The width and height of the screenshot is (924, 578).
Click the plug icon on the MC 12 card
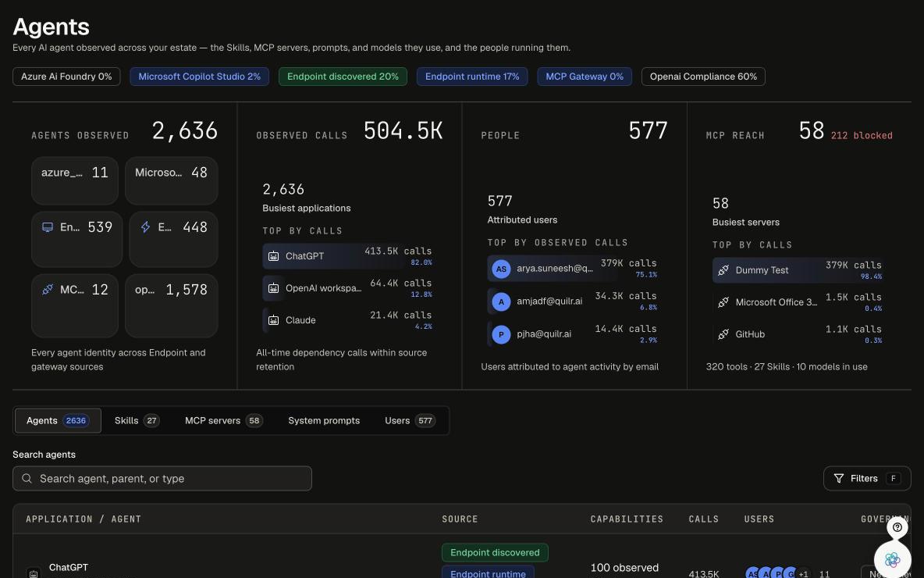pos(48,290)
